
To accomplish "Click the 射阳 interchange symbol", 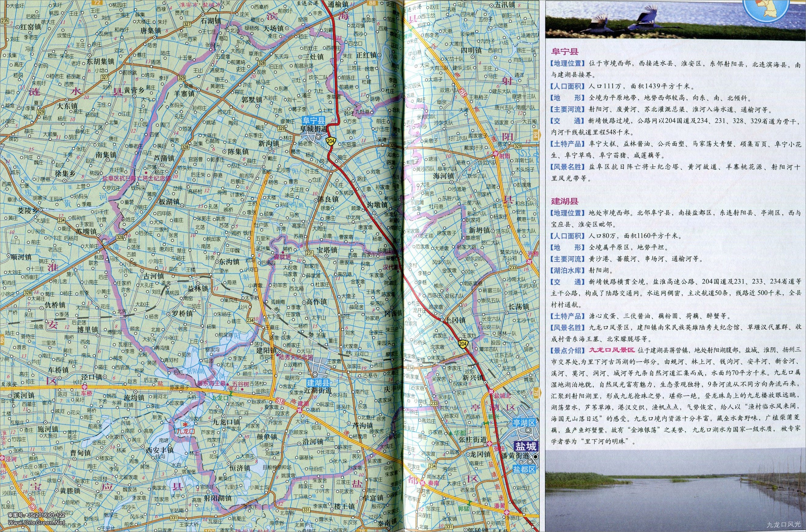I will point(496,154).
